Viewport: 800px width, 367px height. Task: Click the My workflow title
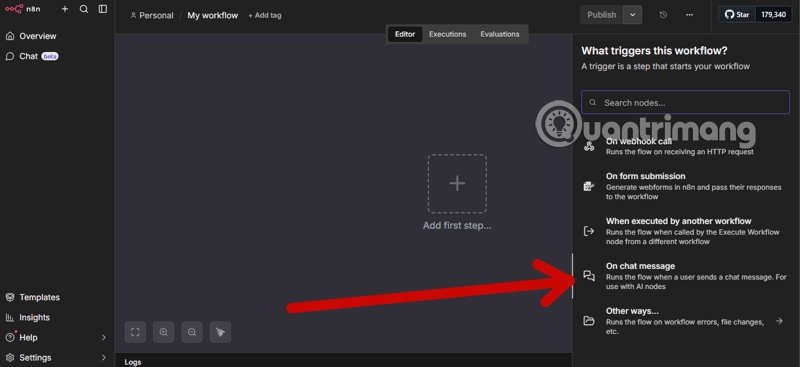[212, 15]
